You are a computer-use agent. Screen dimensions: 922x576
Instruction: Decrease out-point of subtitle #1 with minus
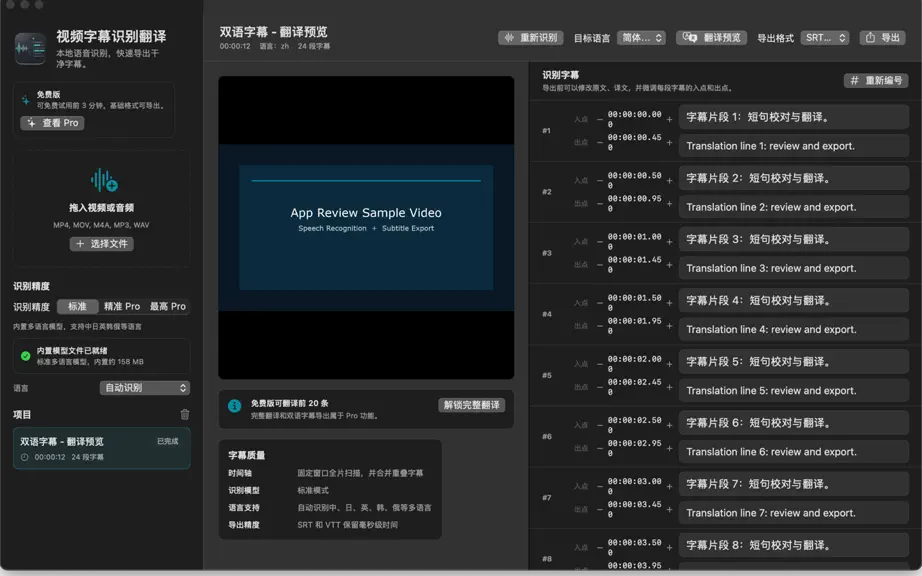point(600,142)
